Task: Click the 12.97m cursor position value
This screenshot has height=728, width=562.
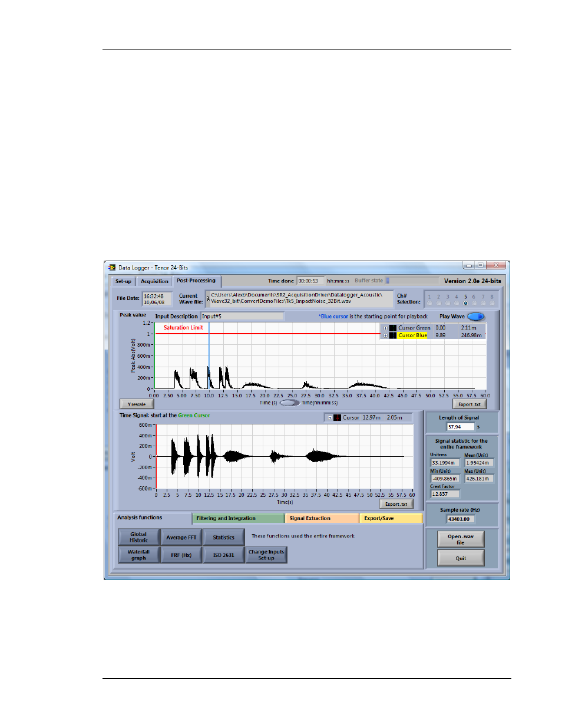Action: tap(371, 417)
